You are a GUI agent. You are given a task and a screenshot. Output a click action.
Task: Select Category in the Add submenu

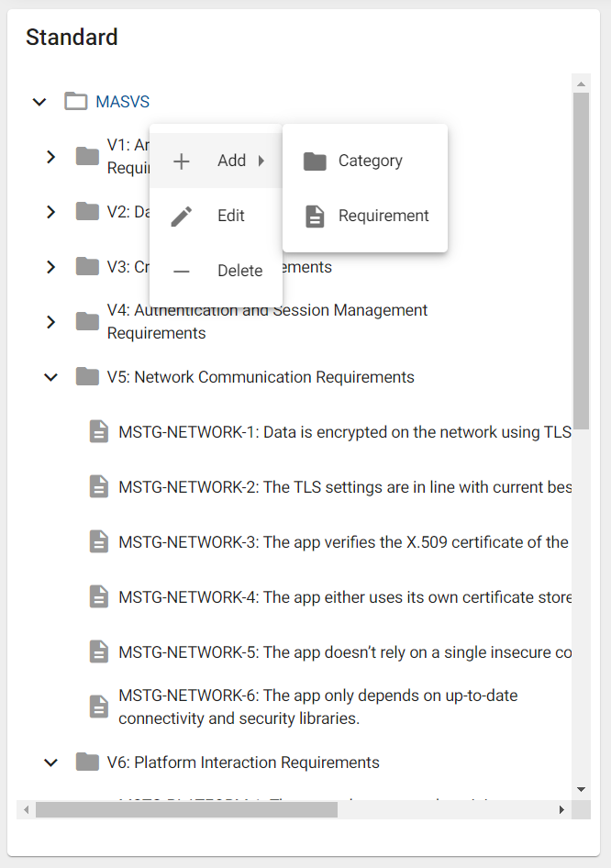365,161
